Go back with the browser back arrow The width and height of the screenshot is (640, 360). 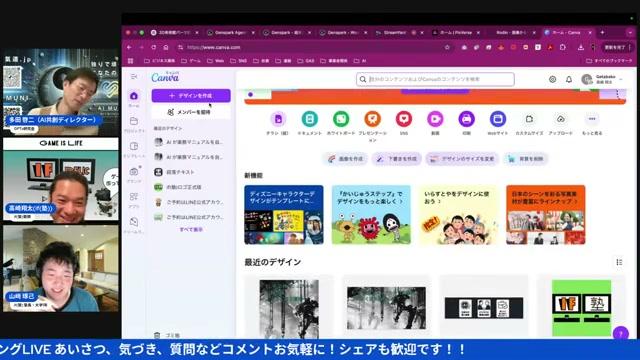point(129,47)
